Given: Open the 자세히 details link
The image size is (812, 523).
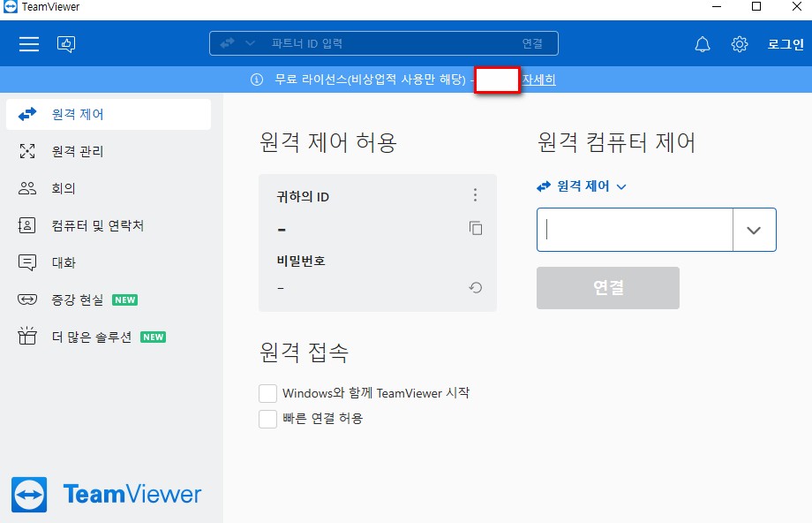Looking at the screenshot, I should (x=538, y=80).
